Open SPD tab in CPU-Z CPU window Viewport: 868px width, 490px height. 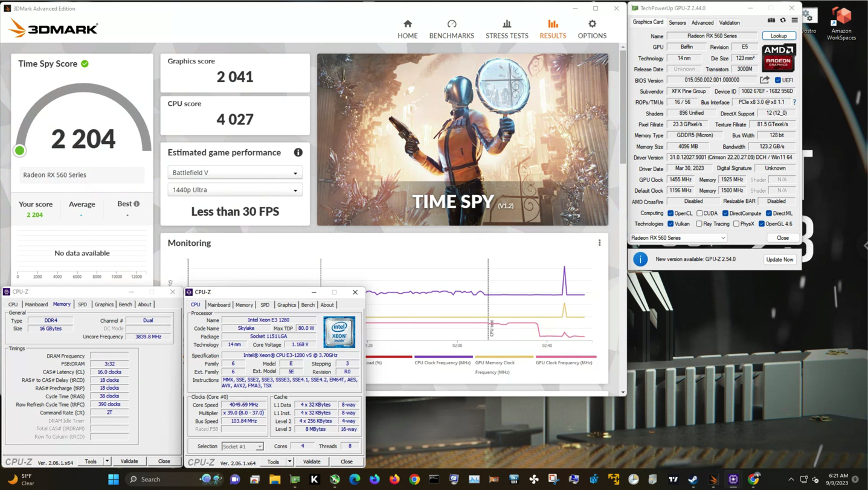tap(265, 305)
